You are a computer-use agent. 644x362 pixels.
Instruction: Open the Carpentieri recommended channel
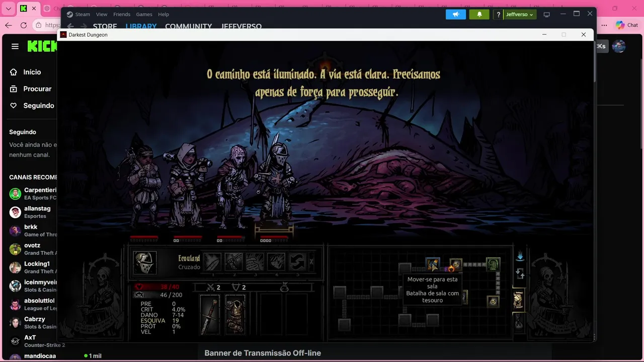coord(32,194)
